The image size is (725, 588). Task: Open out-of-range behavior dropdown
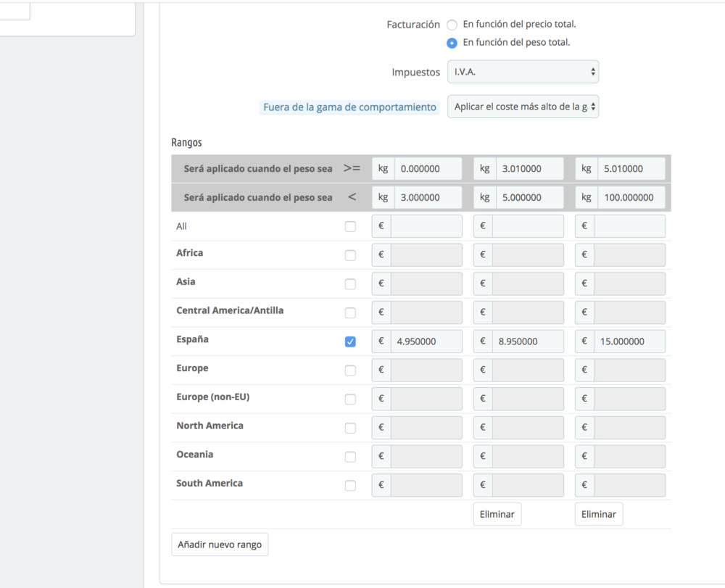pos(523,107)
